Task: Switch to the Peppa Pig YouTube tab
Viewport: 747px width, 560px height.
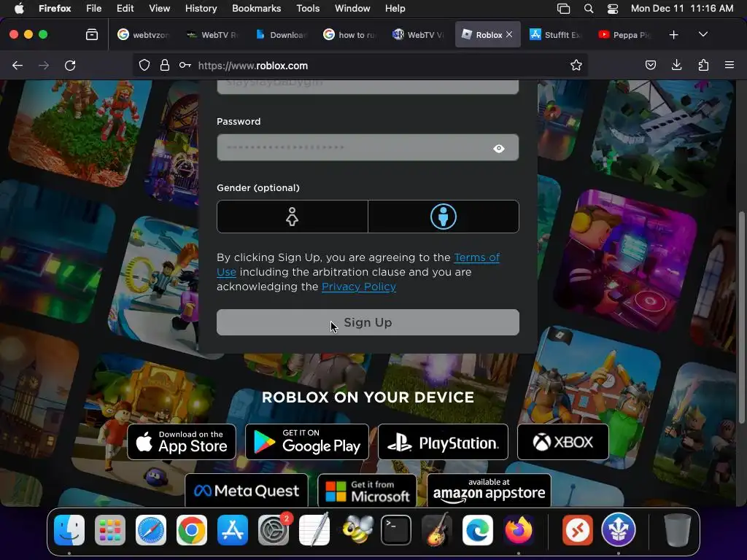Action: click(x=626, y=35)
